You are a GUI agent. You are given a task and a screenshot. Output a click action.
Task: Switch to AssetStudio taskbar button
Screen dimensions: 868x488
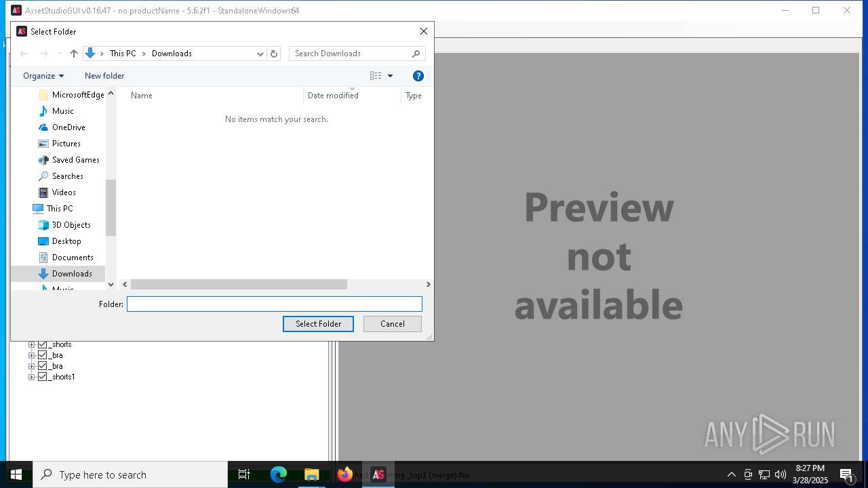tap(378, 474)
